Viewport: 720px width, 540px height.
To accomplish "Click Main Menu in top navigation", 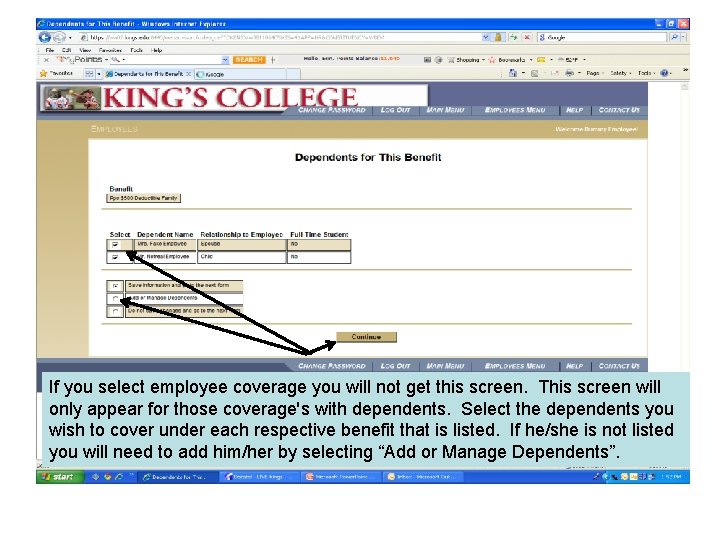I will [445, 110].
